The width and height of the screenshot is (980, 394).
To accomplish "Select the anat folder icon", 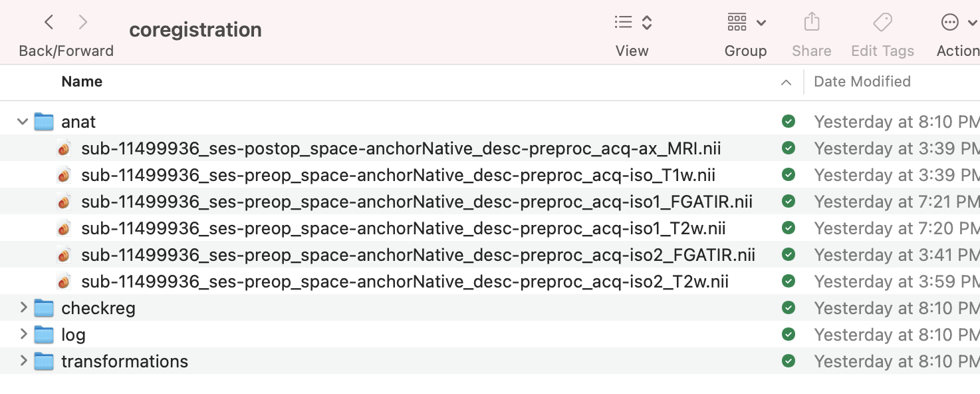I will pos(44,121).
